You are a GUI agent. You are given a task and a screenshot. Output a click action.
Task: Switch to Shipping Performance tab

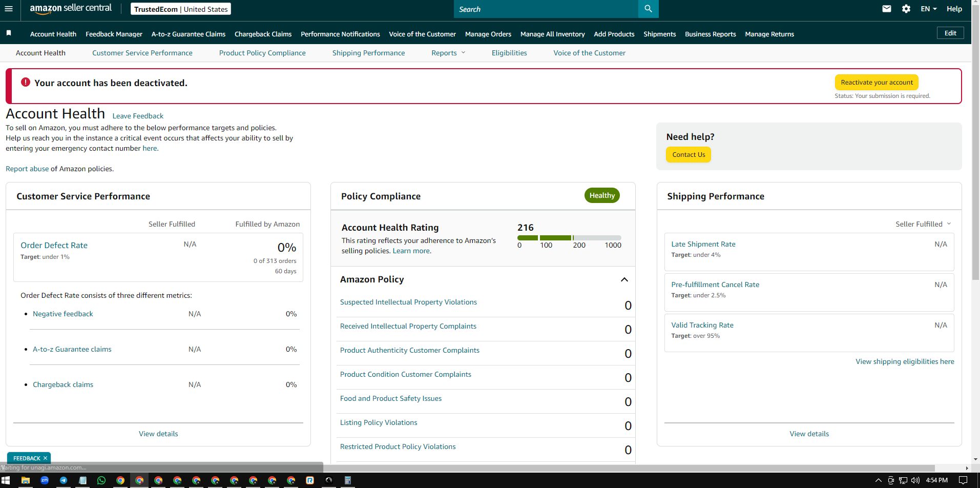(368, 53)
